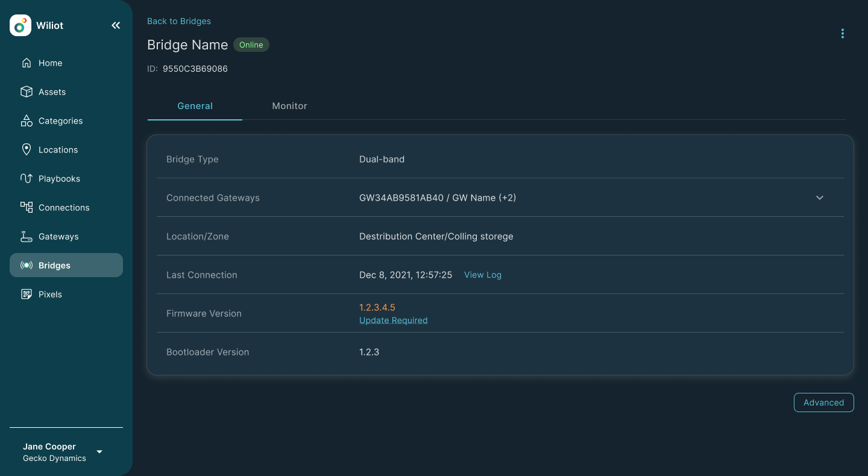Click bootloader version 1.2.3 value

point(370,352)
